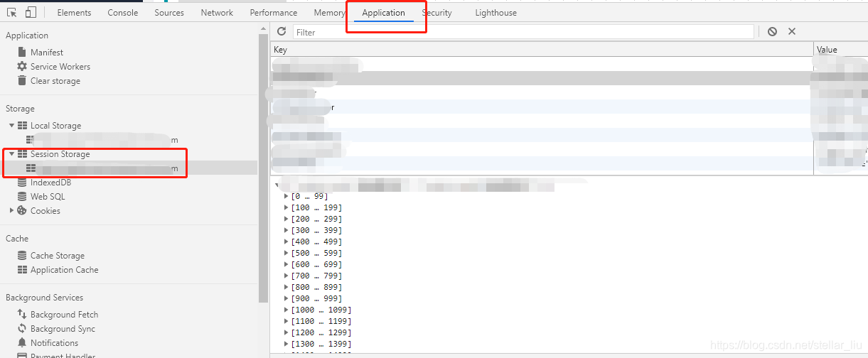
Task: Select the origin entry under Local Storage
Action: (x=129, y=140)
